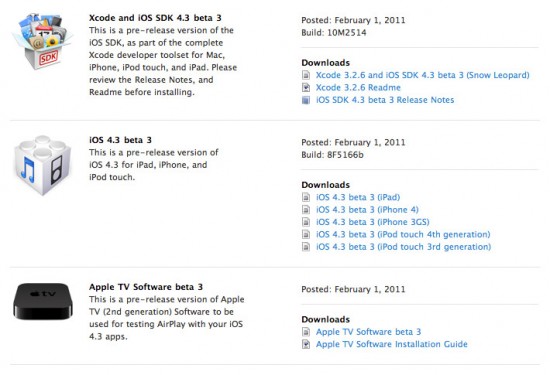This screenshot has width=550, height=375.
Task: Download Xcode 3.2.6 and iOS SDK 4.3 beta 3 (Snow Leopard)
Action: coord(422,75)
